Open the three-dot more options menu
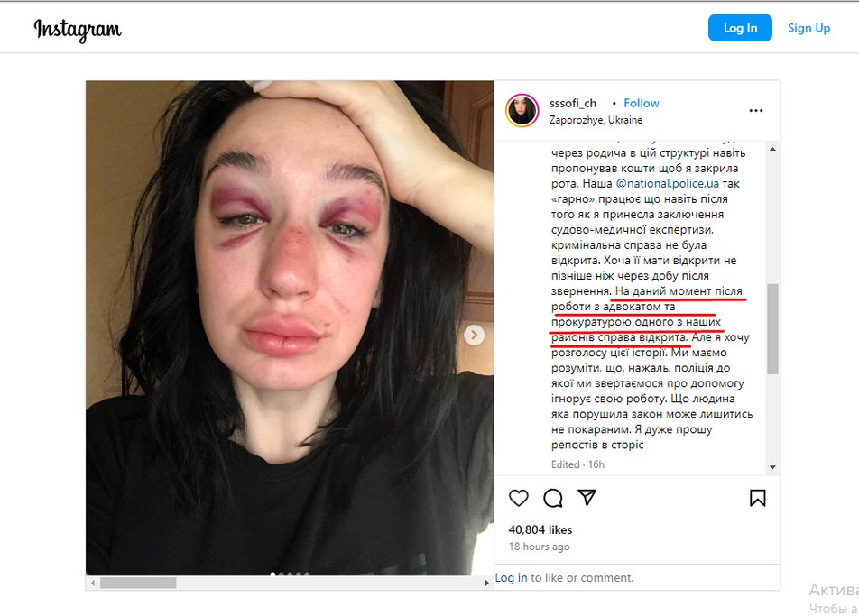859x616 pixels. click(x=756, y=111)
